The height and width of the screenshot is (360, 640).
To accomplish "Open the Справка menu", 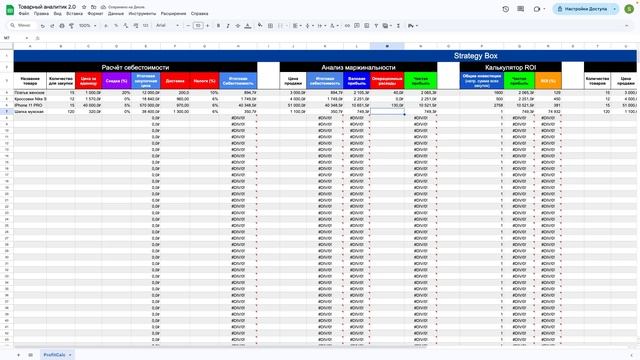I will [200, 13].
